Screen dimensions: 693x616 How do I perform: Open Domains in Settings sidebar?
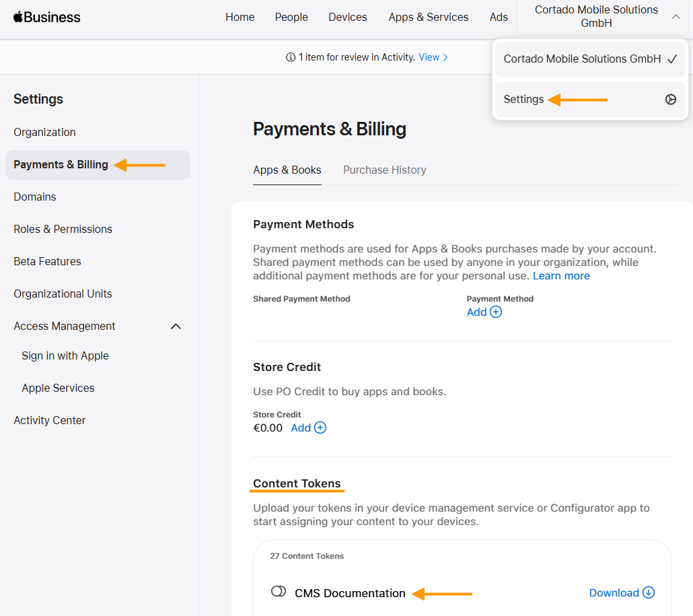point(35,197)
